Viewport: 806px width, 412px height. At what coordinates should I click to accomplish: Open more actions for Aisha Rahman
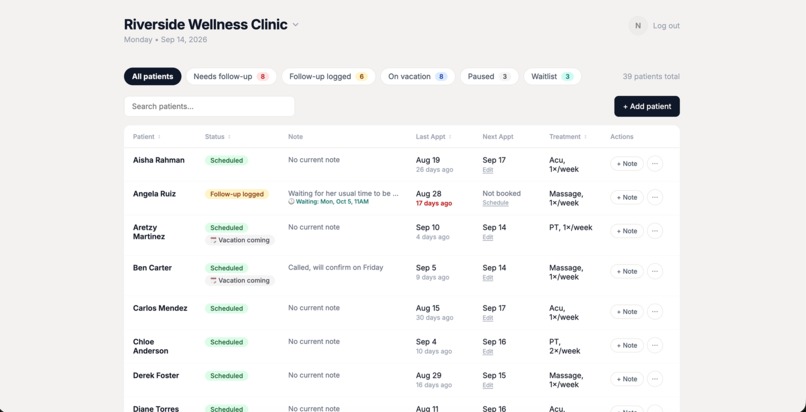[654, 164]
